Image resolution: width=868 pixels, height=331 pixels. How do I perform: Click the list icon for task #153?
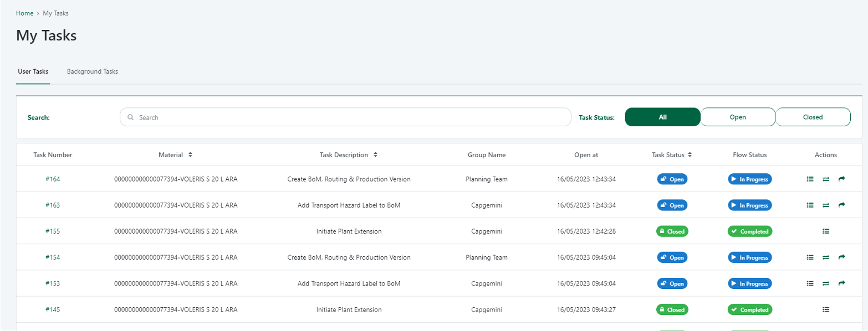pos(810,283)
